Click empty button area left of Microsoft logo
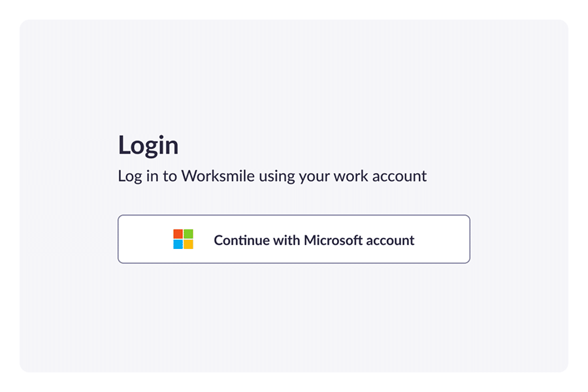Screen dimensions: 588x392 tap(146, 239)
